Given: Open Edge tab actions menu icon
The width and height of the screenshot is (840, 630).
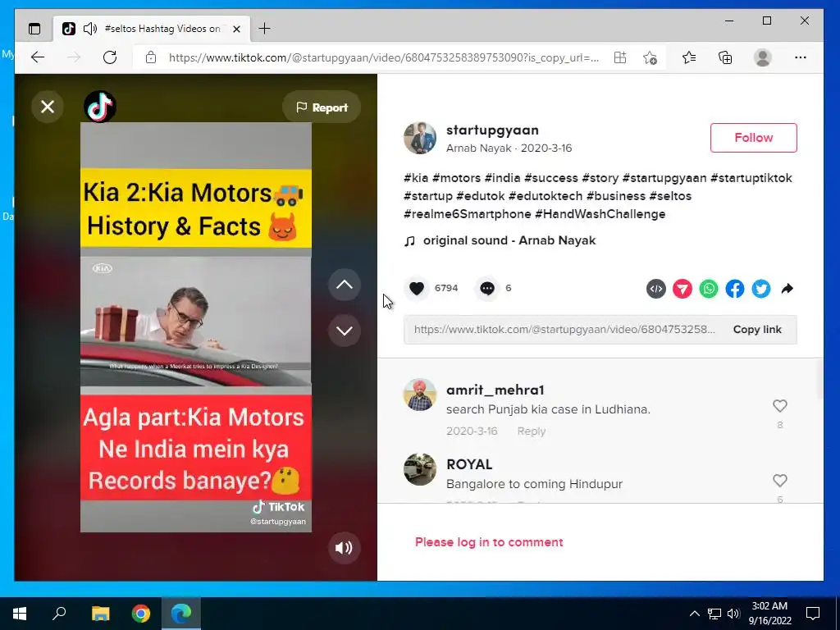Looking at the screenshot, I should 34,29.
